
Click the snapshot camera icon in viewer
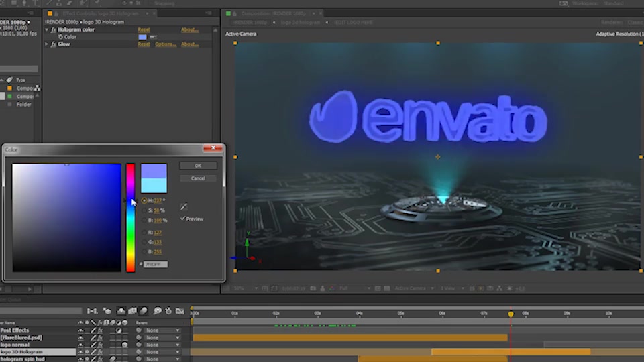[313, 288]
